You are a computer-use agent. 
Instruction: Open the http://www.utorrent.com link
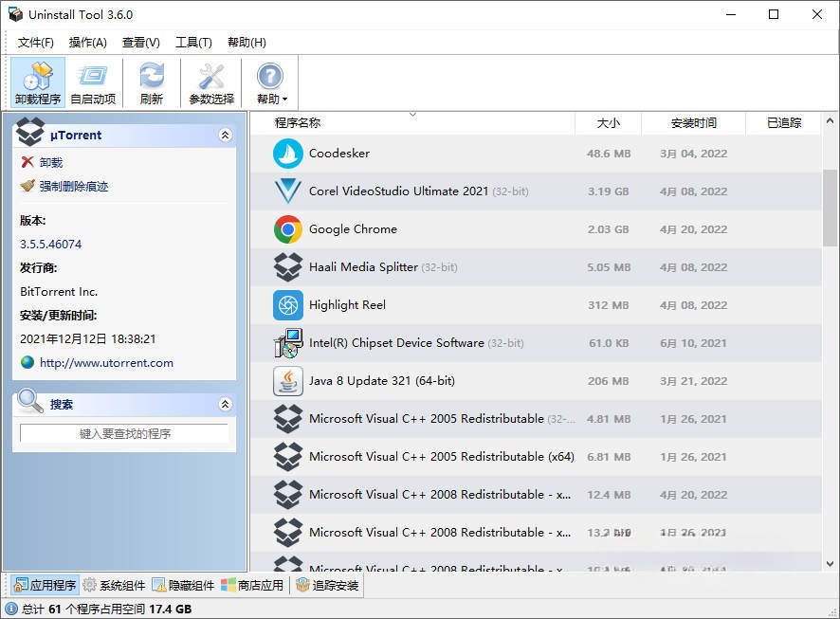tap(106, 362)
